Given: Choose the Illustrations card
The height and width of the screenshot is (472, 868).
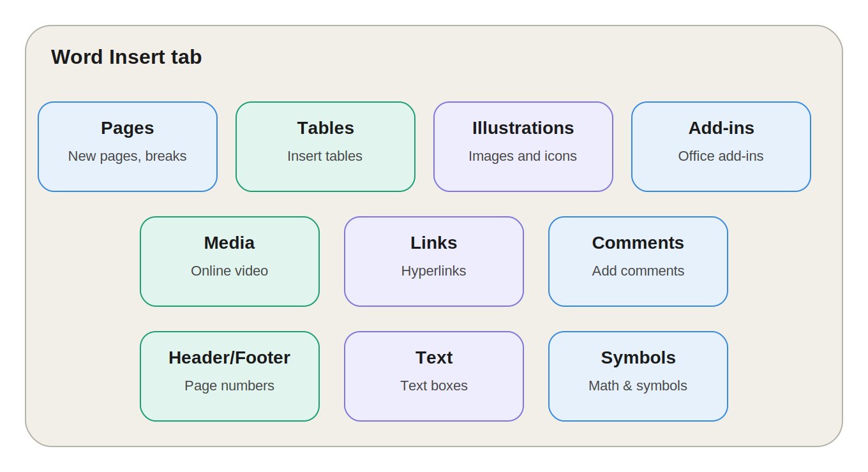Looking at the screenshot, I should coord(523,147).
